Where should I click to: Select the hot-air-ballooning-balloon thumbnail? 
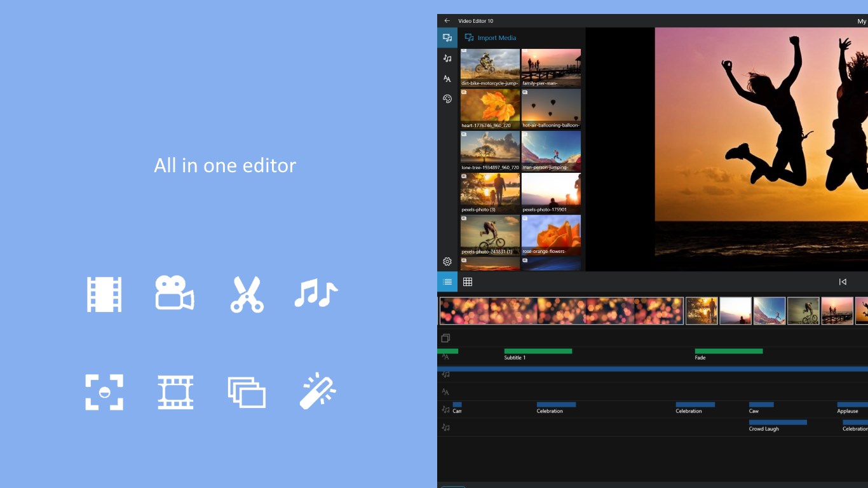[x=551, y=109]
